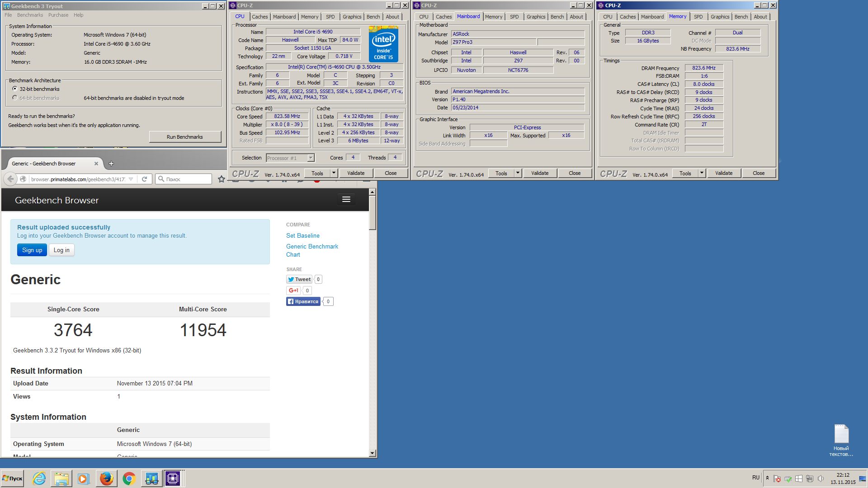Viewport: 868px width, 488px height.
Task: Click the Close button in Memory CPU-Z window
Action: pyautogui.click(x=759, y=173)
